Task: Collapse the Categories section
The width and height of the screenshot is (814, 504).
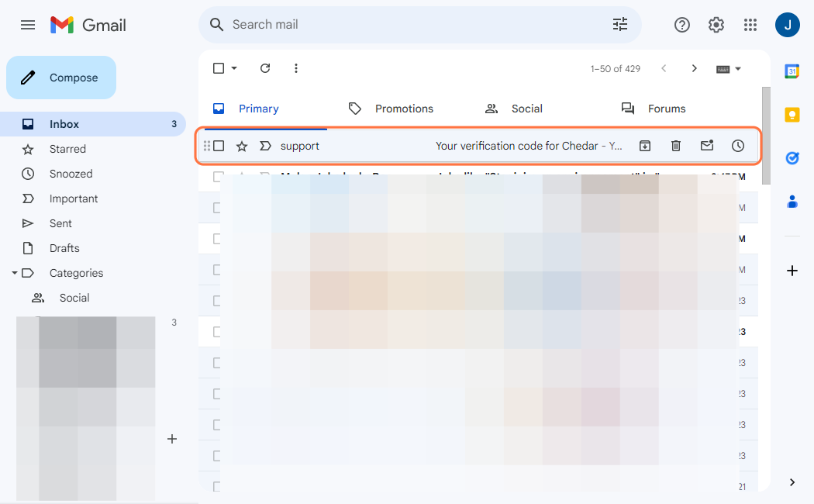Action: 15,273
